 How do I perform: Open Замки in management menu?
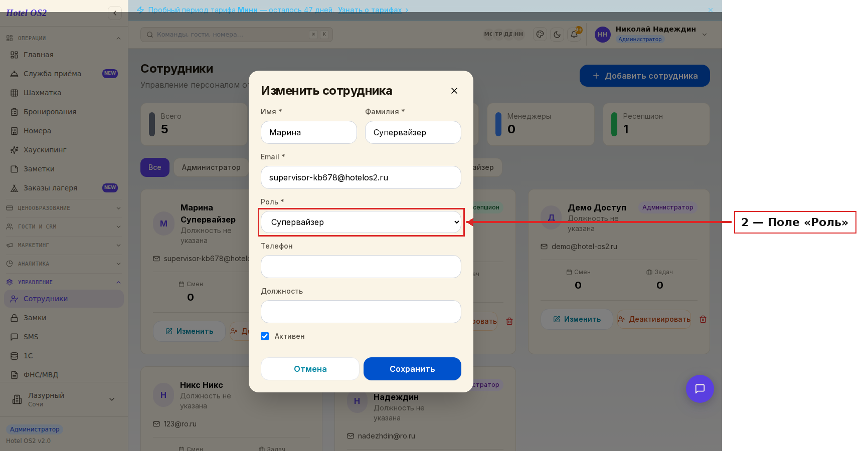click(x=64, y=318)
